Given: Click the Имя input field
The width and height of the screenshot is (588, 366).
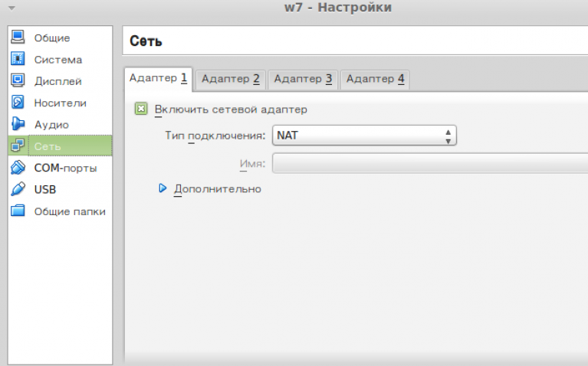Looking at the screenshot, I should tap(429, 163).
